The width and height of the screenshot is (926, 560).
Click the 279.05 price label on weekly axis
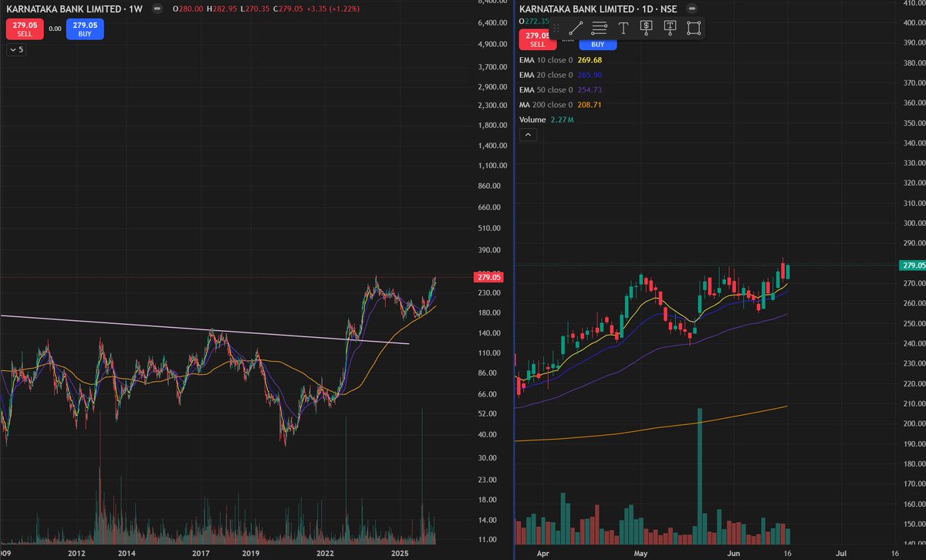tap(490, 277)
